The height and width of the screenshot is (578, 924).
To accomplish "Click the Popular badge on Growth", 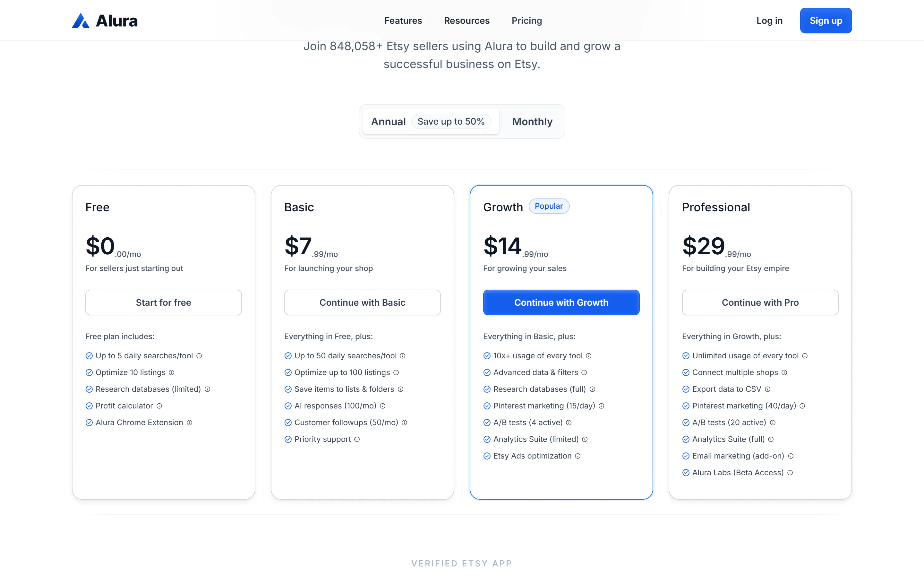I will 549,206.
